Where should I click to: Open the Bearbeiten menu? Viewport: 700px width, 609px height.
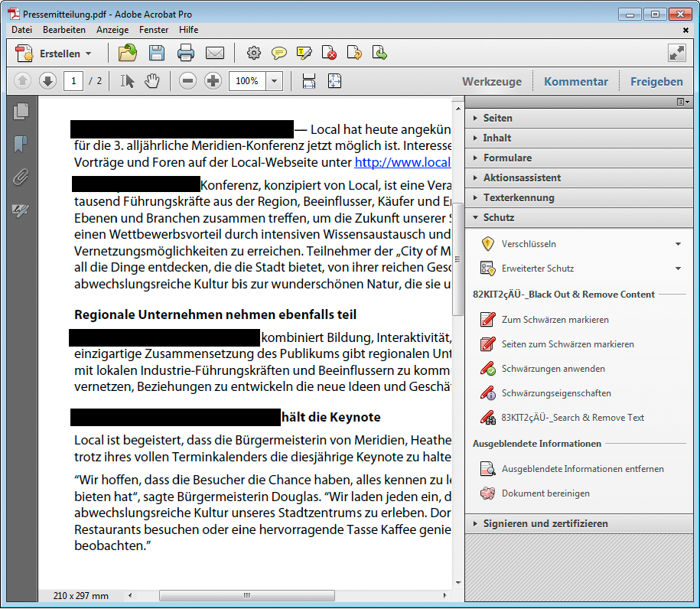click(64, 30)
